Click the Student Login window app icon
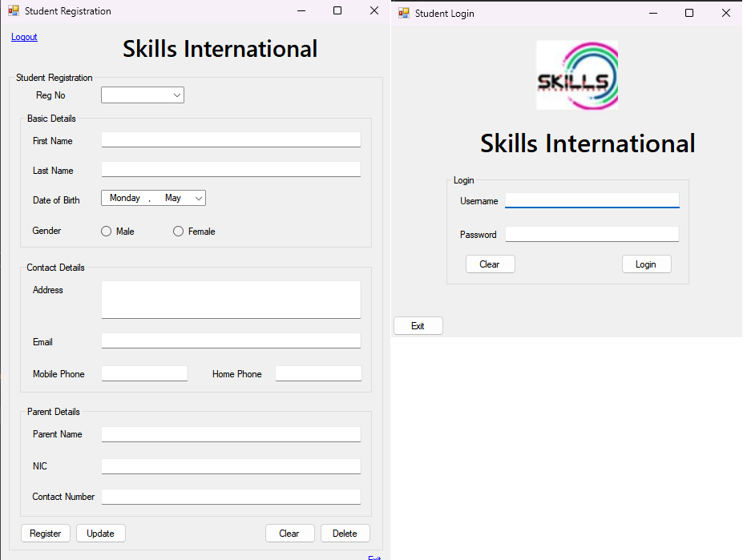Viewport: 743px width, 560px height. 404,13
